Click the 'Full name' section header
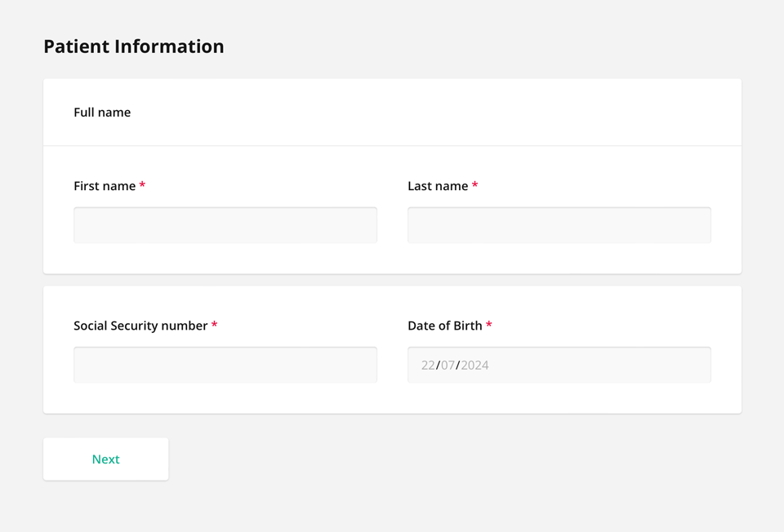This screenshot has height=532, width=784. [x=102, y=113]
